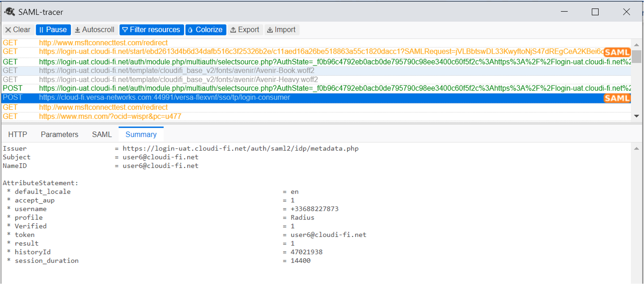Select the selectsource.php POST request row
The height and width of the screenshot is (286, 644).
pyautogui.click(x=316, y=88)
